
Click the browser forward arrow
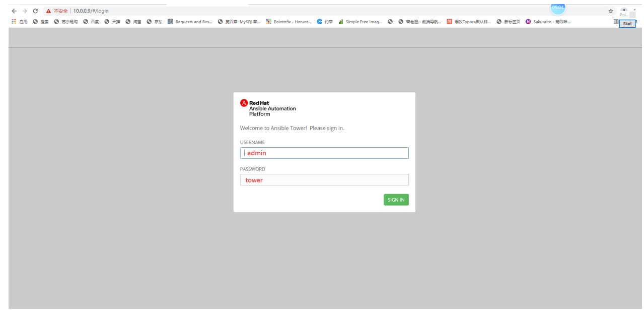tap(25, 11)
